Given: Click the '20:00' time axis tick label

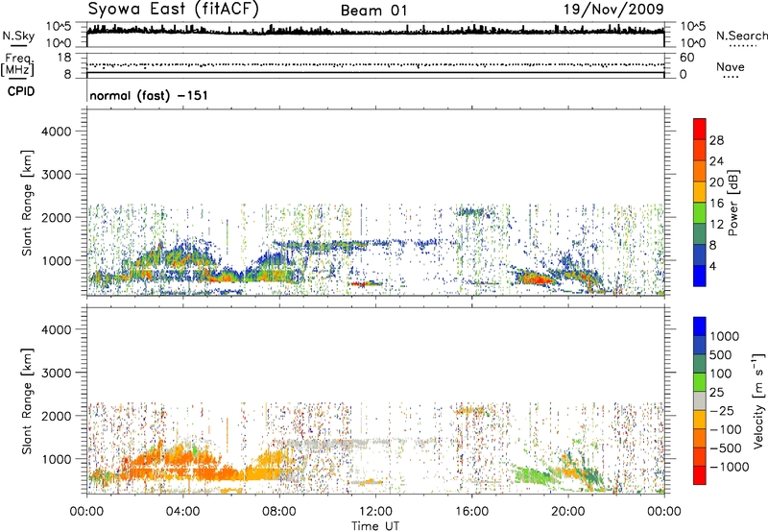Looking at the screenshot, I should point(567,512).
